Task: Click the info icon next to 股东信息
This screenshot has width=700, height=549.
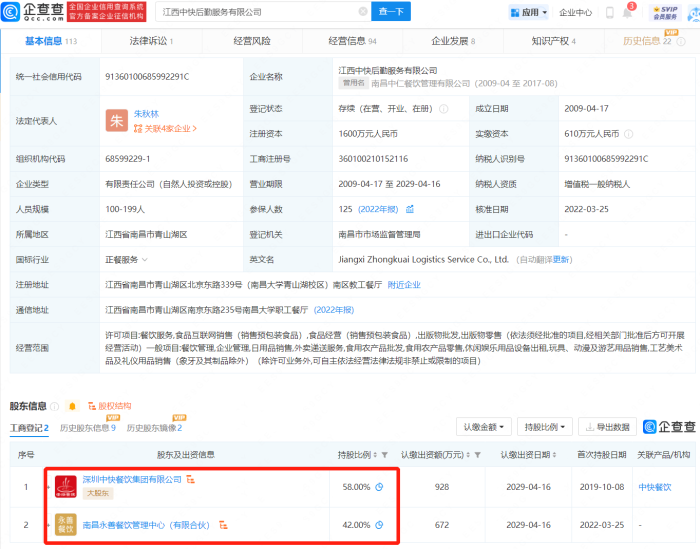Action: point(54,406)
